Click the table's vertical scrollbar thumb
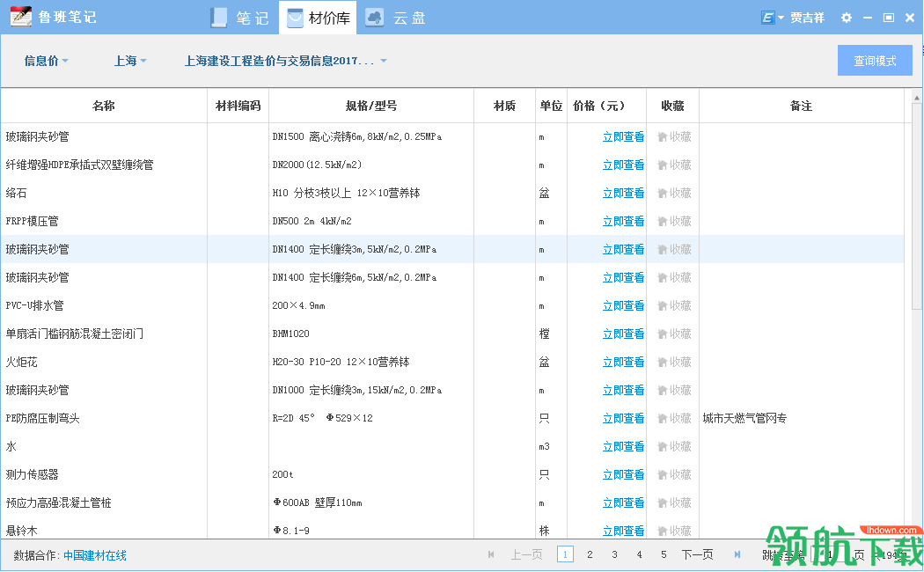Image resolution: width=924 pixels, height=572 pixels. point(916,206)
